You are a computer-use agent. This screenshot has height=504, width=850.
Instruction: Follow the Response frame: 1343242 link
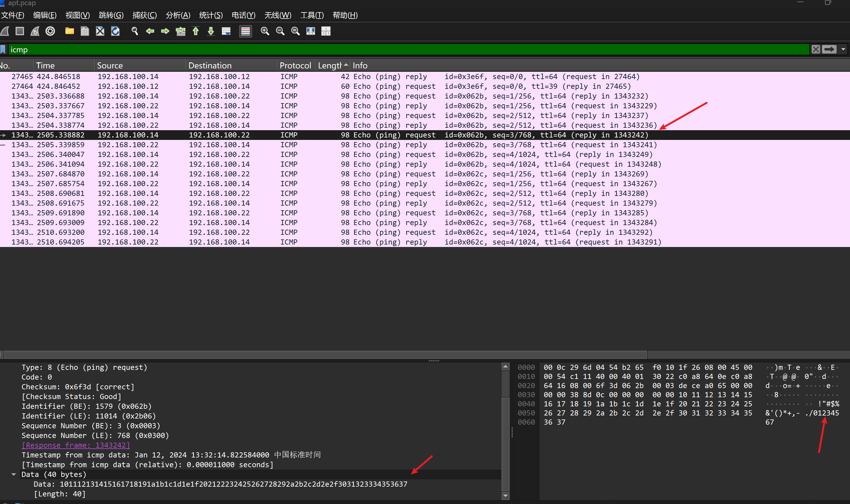pos(76,445)
